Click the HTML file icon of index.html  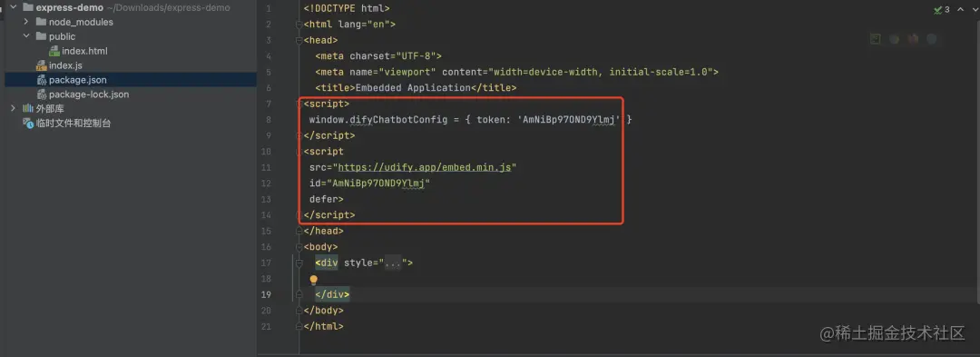coord(54,51)
